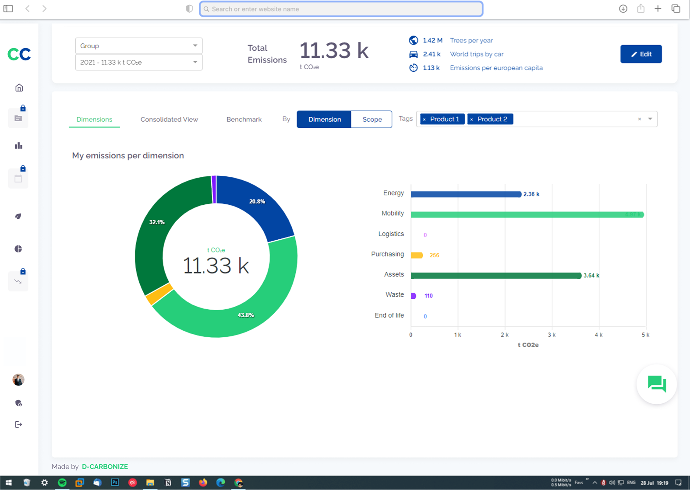Switch to the Consolidated View tab

pyautogui.click(x=169, y=120)
